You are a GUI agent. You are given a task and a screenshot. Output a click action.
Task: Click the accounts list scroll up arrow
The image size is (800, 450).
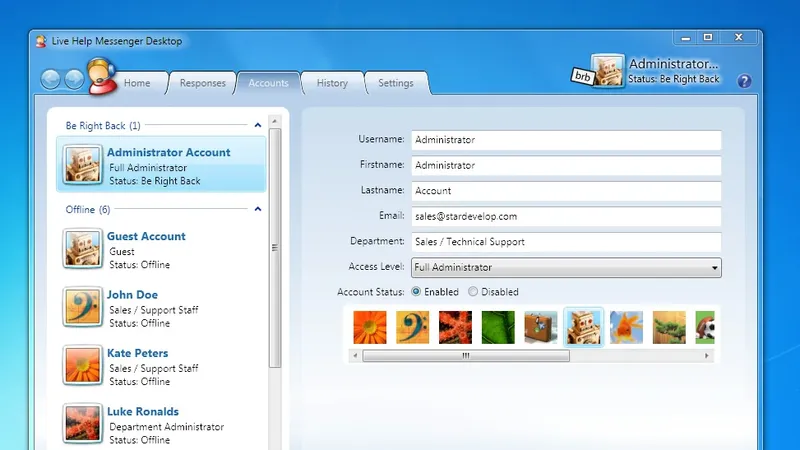click(x=274, y=121)
